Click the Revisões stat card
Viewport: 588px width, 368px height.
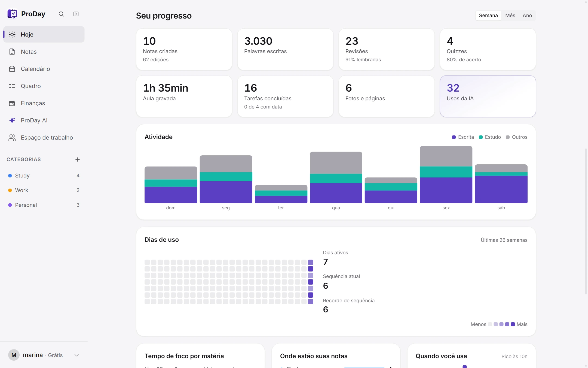[387, 49]
